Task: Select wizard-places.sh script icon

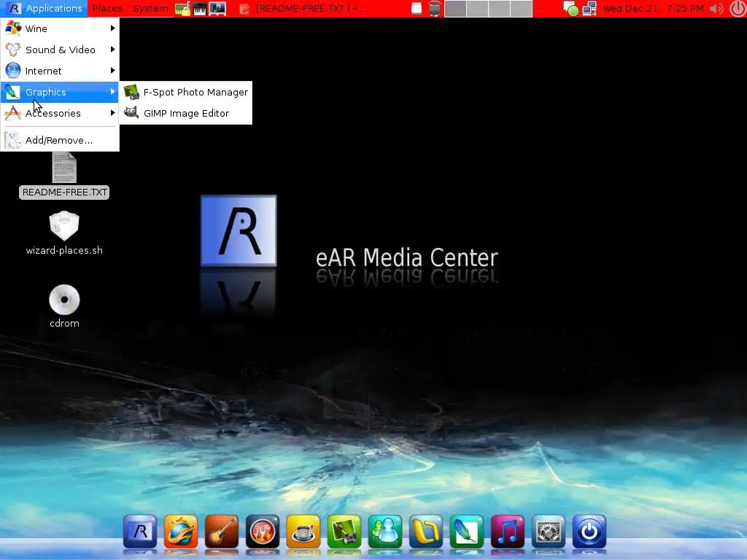Action: coord(64,233)
